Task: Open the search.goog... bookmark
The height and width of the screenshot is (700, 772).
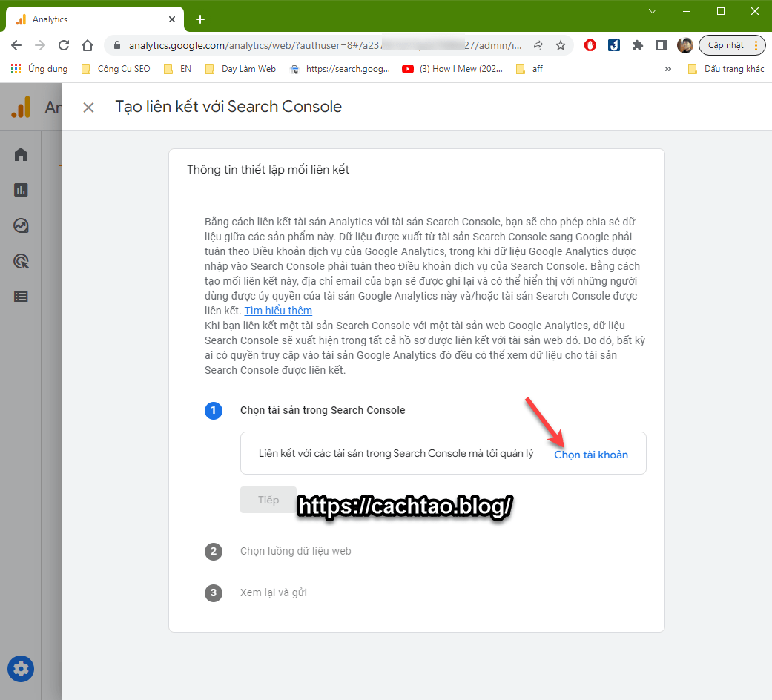Action: click(x=340, y=69)
